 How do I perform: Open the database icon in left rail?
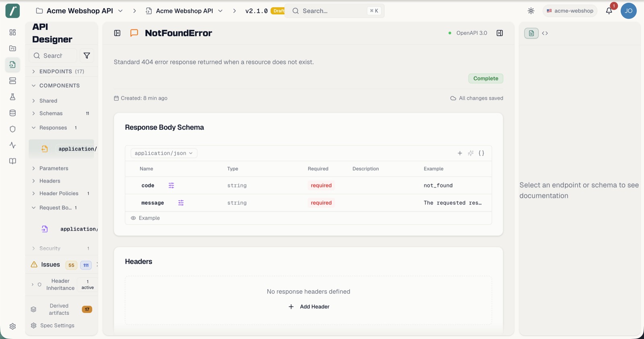point(12,113)
